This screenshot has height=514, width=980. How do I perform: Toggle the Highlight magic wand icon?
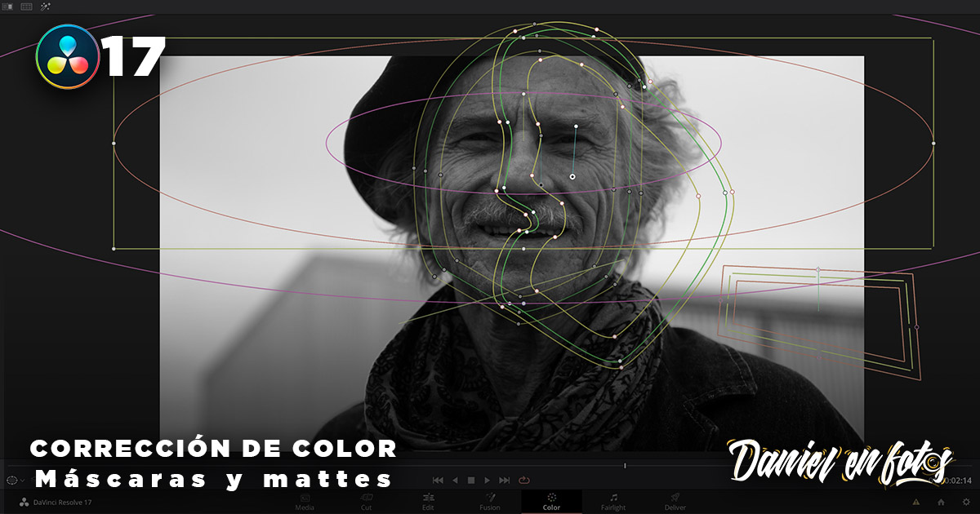[45, 7]
